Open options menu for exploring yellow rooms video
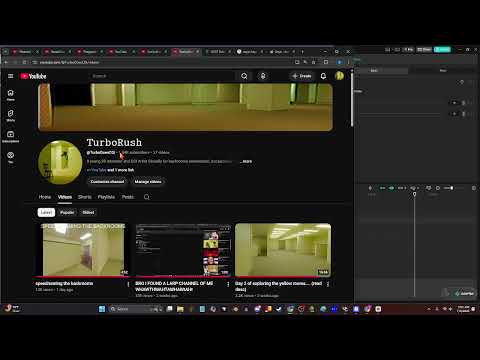The height and width of the screenshot is (360, 480). 328,284
